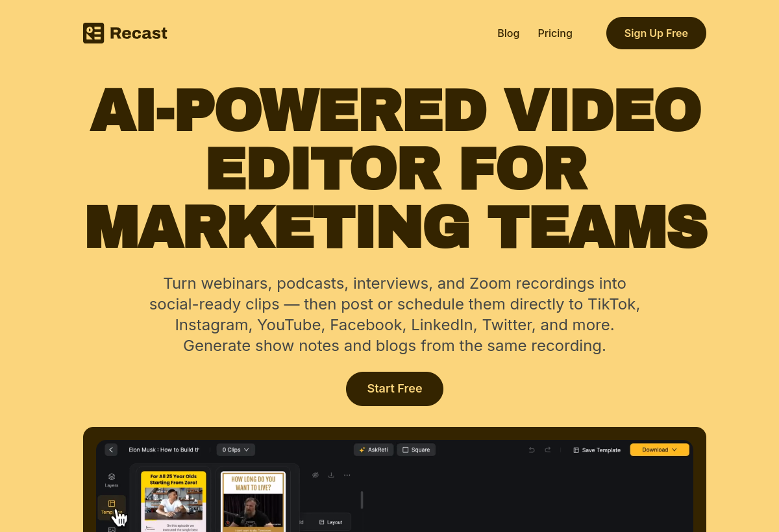
Task: Open the three-dots more options icon
Action: tap(347, 475)
